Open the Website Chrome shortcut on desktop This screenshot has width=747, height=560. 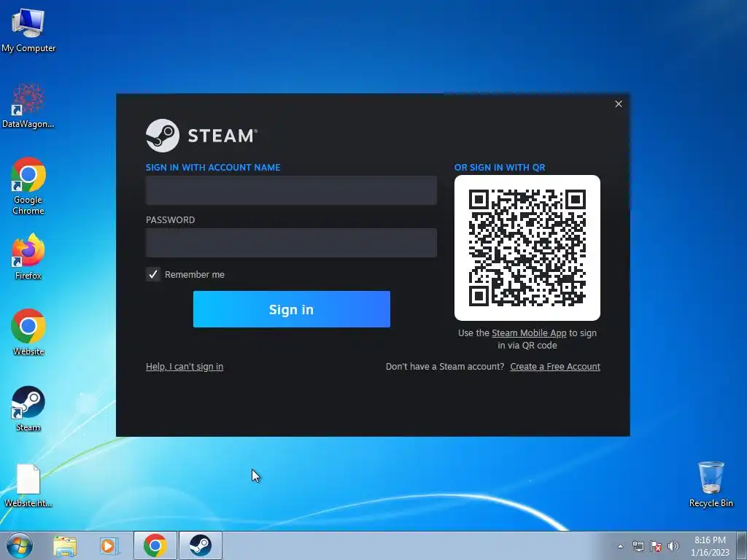pyautogui.click(x=28, y=332)
